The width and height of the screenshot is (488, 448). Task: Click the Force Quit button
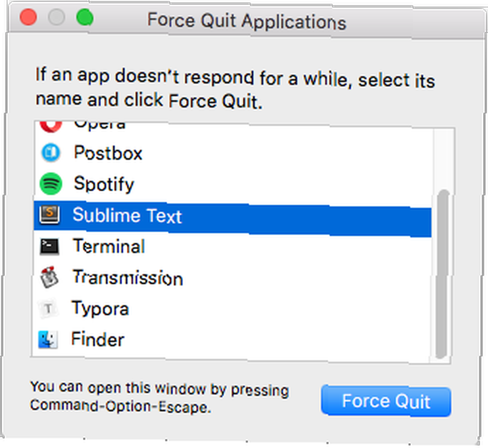(x=386, y=401)
